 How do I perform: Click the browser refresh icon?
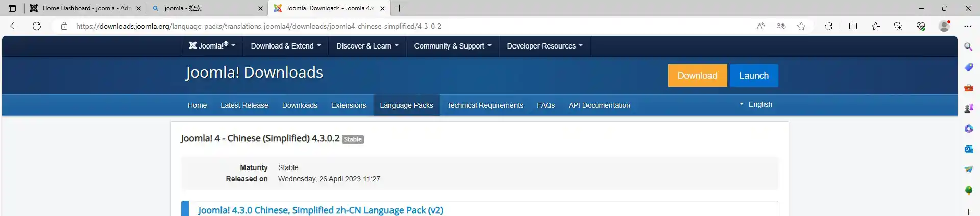37,26
